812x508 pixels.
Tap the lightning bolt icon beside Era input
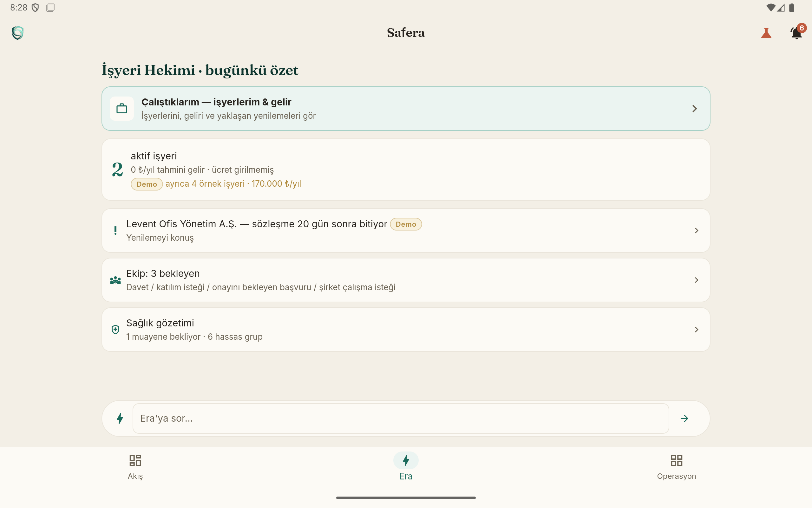coord(120,418)
